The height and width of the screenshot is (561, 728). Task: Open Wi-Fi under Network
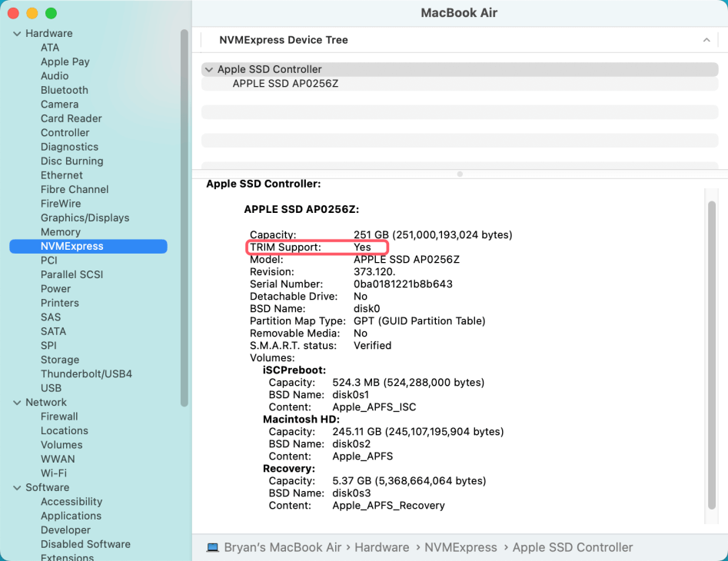53,473
